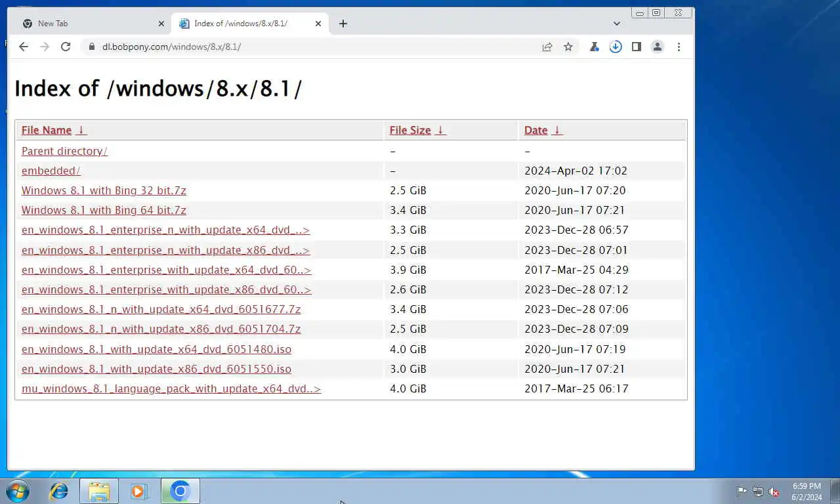Download Windows 8.1 with Bing 64 bit.7z
840x504 pixels.
click(x=104, y=210)
